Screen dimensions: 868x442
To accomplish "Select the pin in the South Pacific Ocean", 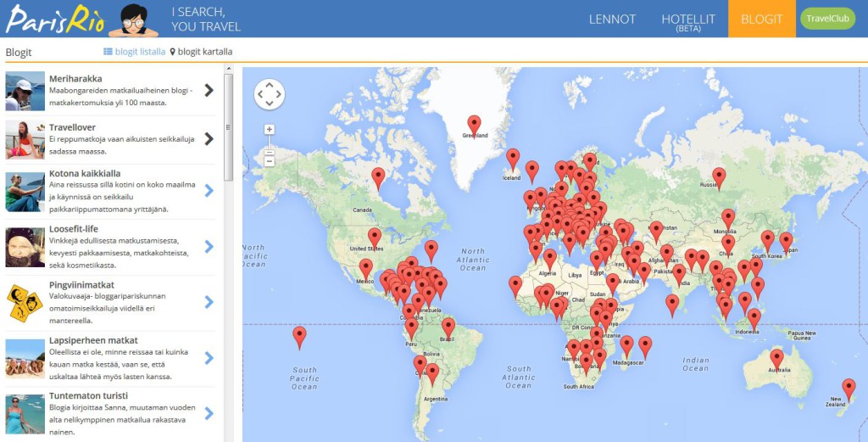I will tap(299, 336).
